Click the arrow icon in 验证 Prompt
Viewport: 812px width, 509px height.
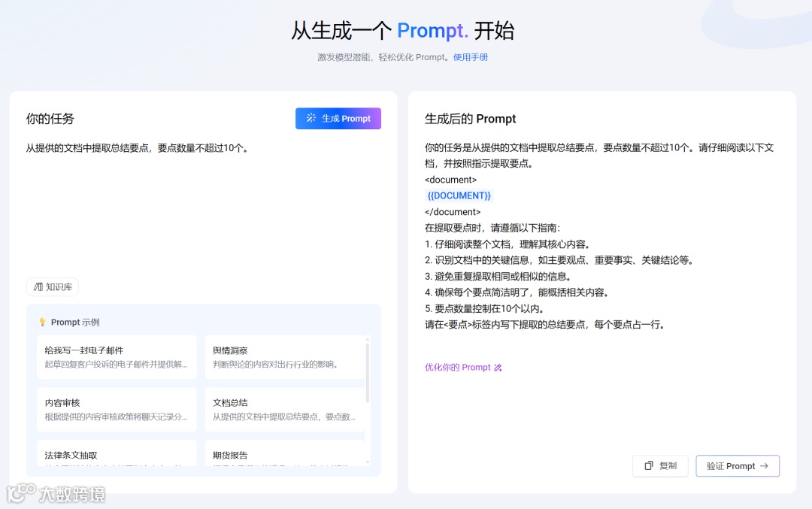tap(765, 466)
